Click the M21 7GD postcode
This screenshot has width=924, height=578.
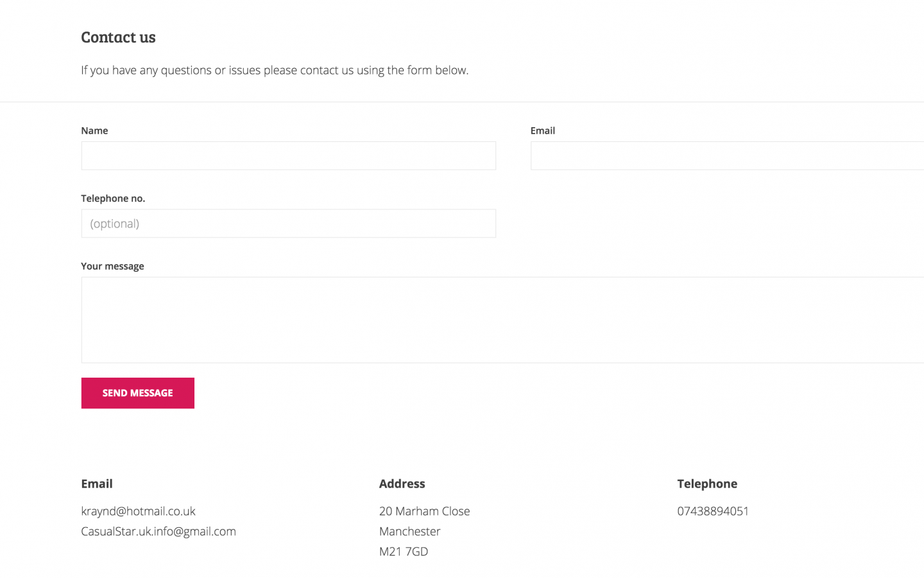(x=403, y=551)
